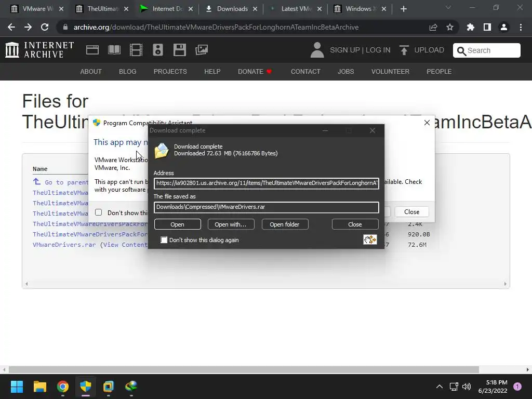Click the browser back arrow
Screen dimensions: 532x399
point(11,27)
